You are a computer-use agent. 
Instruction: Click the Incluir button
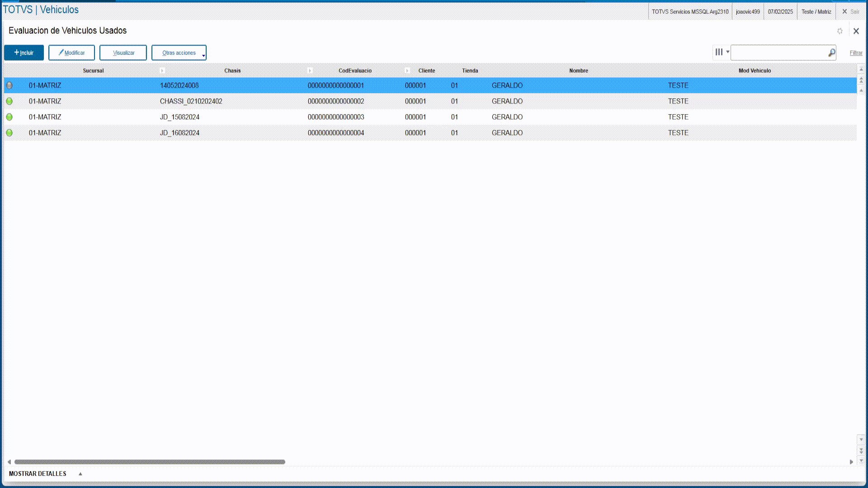(x=24, y=53)
